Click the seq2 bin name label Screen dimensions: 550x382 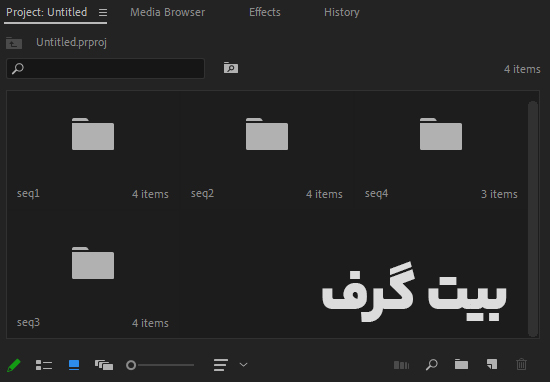pyautogui.click(x=202, y=194)
